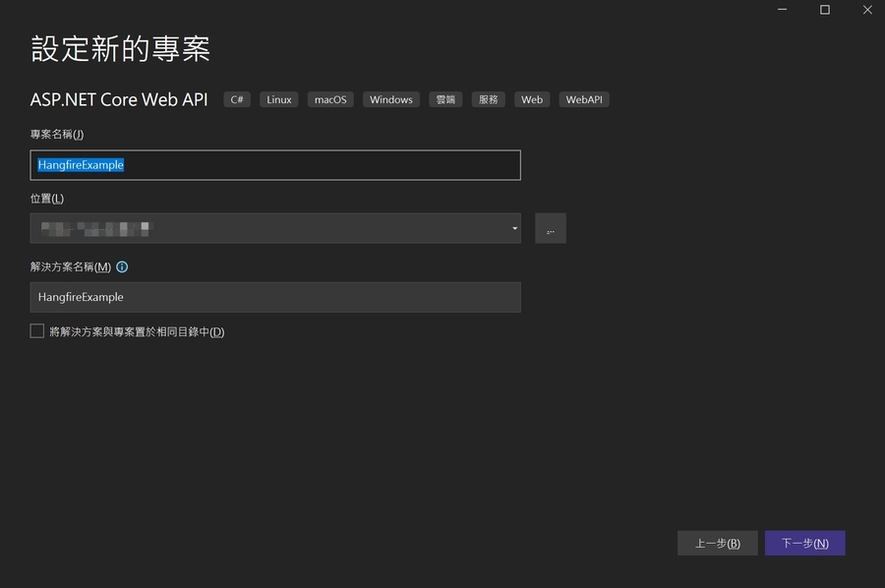Viewport: 885px width, 588px height.
Task: Click the Windows template tag
Action: point(390,99)
